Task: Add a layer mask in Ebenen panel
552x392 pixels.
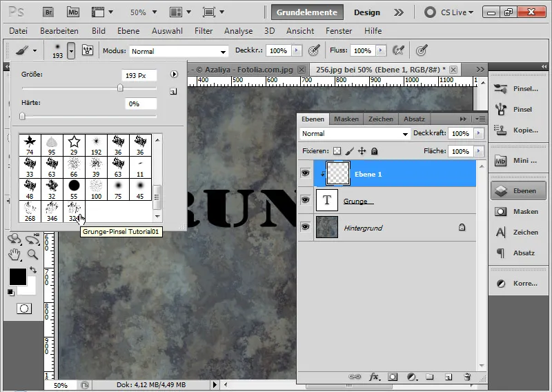Action: [393, 377]
